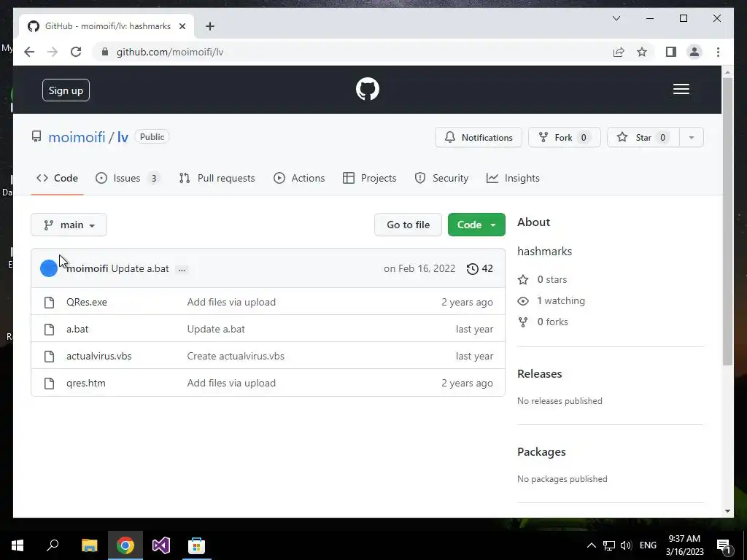The width and height of the screenshot is (747, 560).
Task: Click the Notifications button
Action: point(479,138)
